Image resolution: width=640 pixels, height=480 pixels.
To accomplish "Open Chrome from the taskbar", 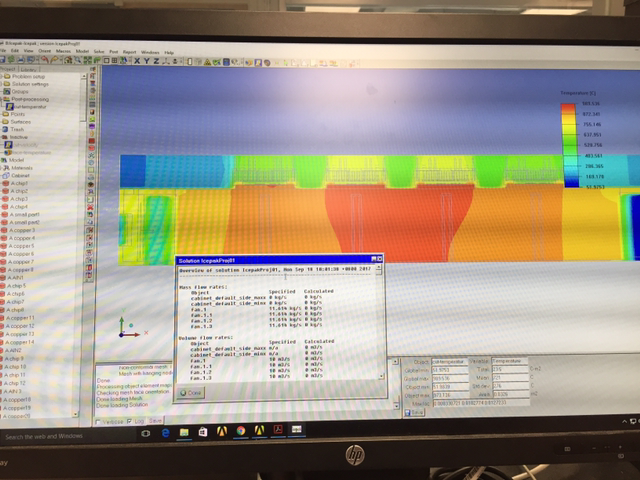I will click(x=241, y=431).
